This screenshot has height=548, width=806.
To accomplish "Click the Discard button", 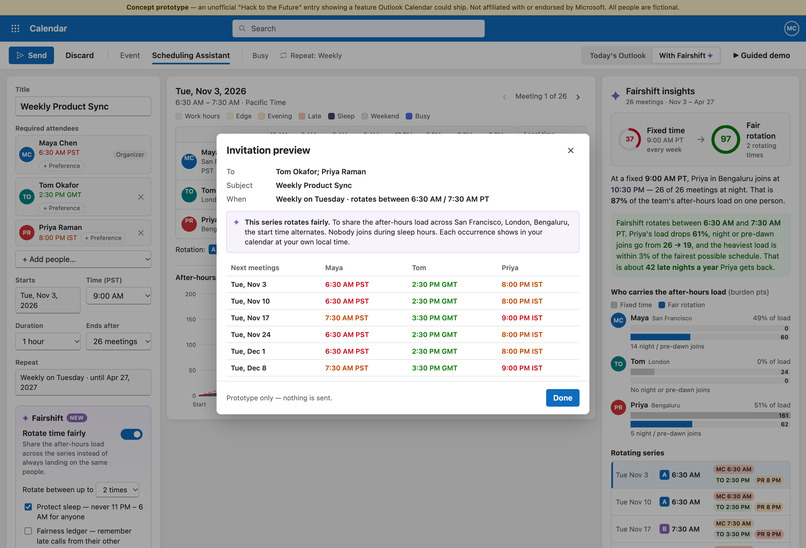I will [80, 55].
